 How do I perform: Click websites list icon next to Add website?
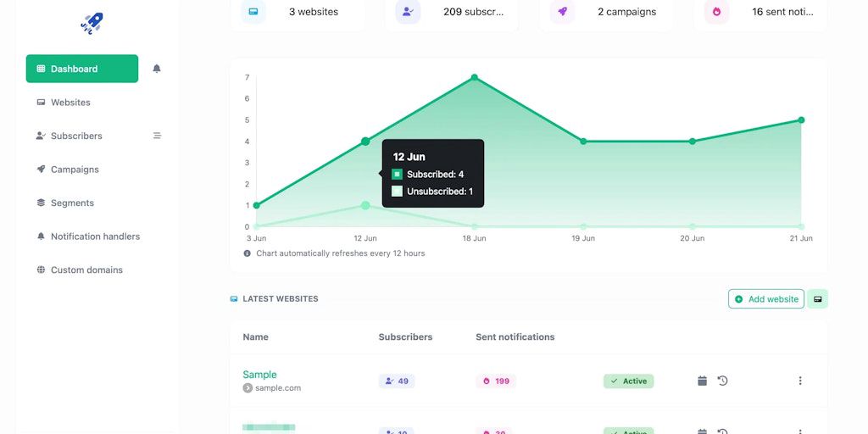coord(818,299)
